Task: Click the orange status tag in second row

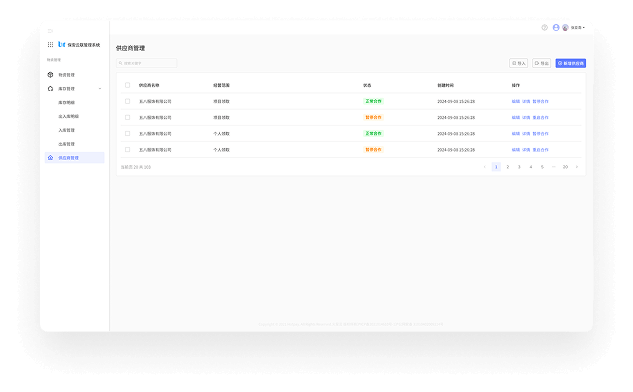Action: pos(373,117)
